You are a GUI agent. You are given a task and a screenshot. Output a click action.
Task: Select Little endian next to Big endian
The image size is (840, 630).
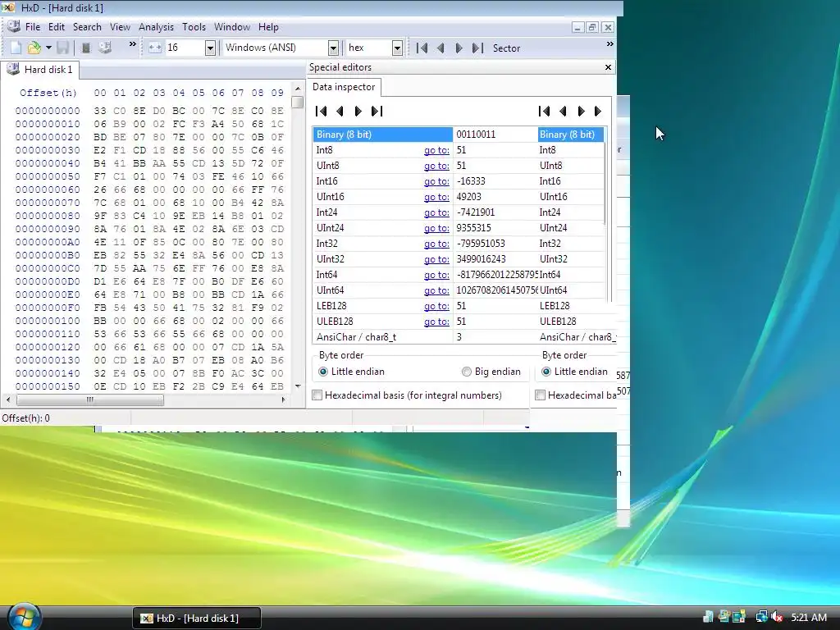[x=351, y=372]
